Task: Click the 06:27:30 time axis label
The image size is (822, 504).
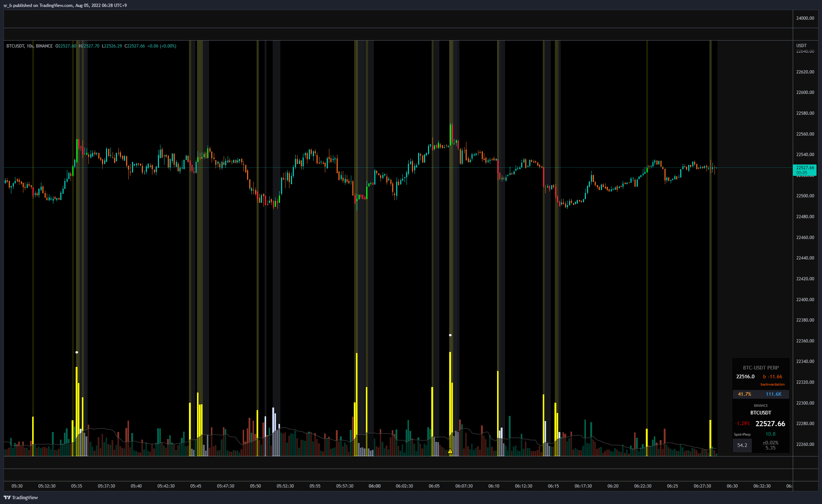Action: point(702,486)
